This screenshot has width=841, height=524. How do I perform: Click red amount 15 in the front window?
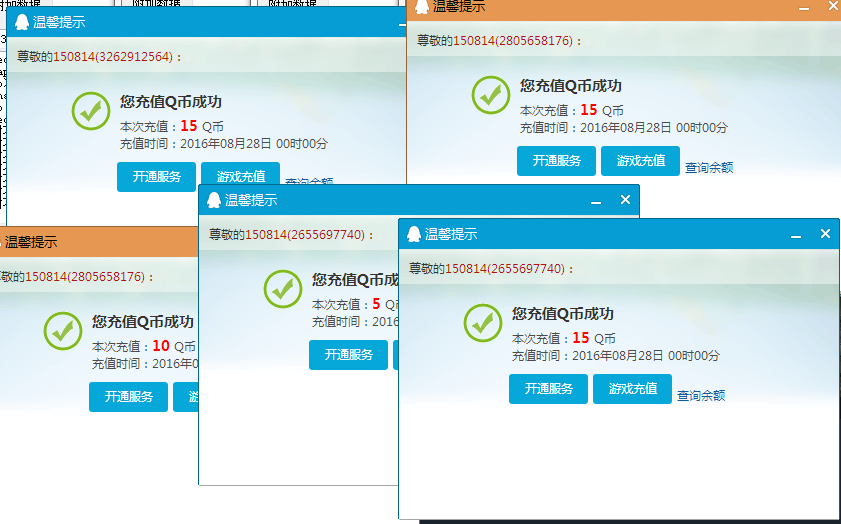point(581,338)
